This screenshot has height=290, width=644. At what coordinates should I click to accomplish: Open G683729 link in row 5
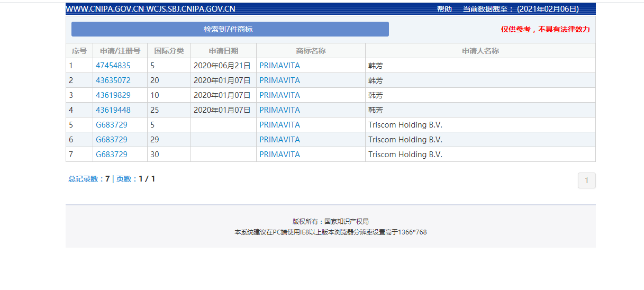(111, 125)
